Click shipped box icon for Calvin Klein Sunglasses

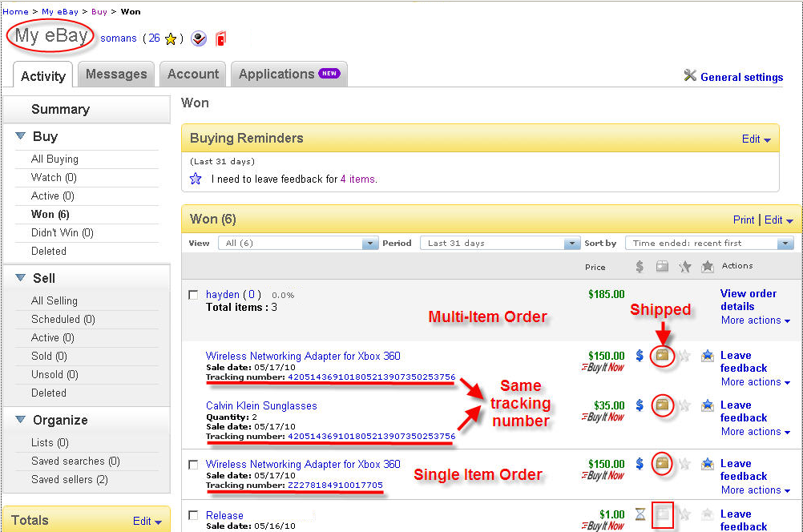[x=662, y=405]
